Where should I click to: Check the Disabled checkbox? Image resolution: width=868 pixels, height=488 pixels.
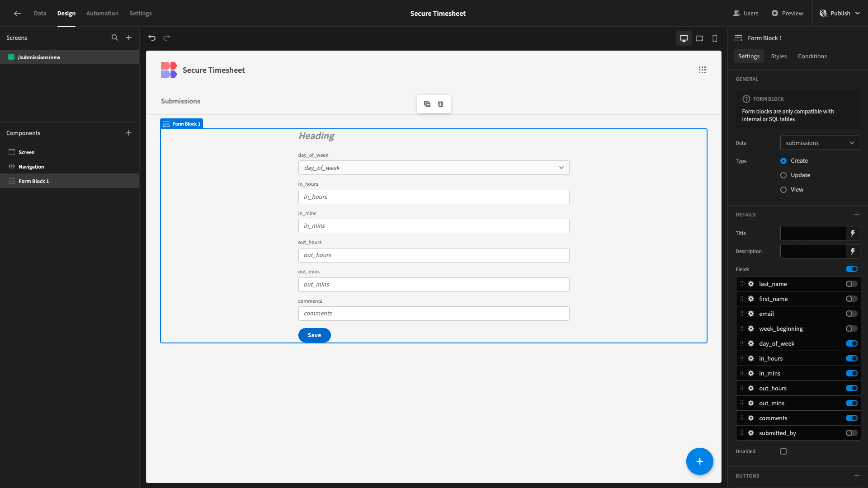pyautogui.click(x=783, y=451)
